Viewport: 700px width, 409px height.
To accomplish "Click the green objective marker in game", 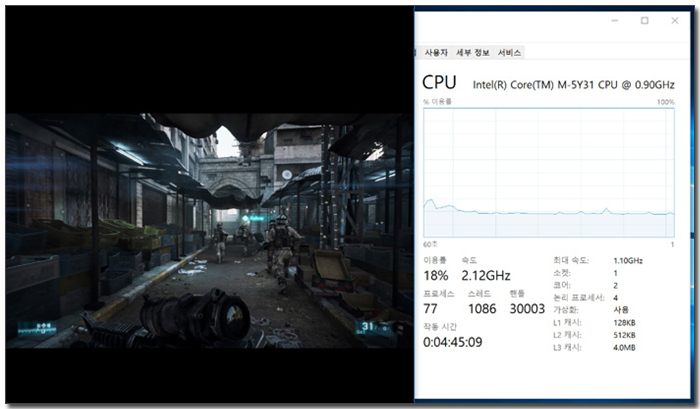I will pyautogui.click(x=253, y=218).
